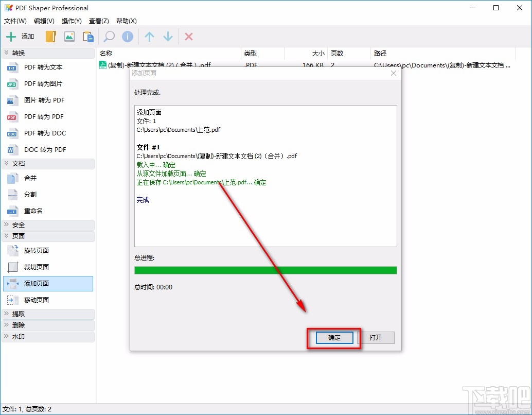Move item up using the up-arrow toolbar icon
Image resolution: width=532 pixels, height=415 pixels.
pos(149,36)
